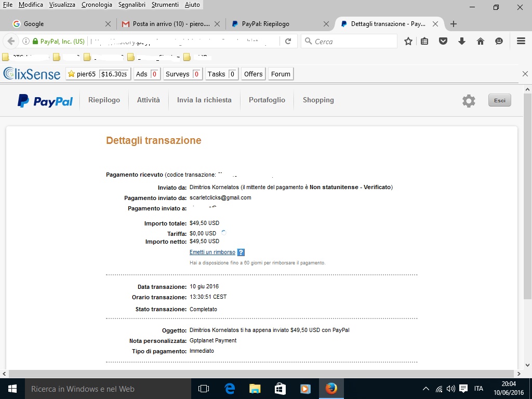The height and width of the screenshot is (399, 532).
Task: Close the Posta in arrivo Gmail tab
Action: [217, 24]
